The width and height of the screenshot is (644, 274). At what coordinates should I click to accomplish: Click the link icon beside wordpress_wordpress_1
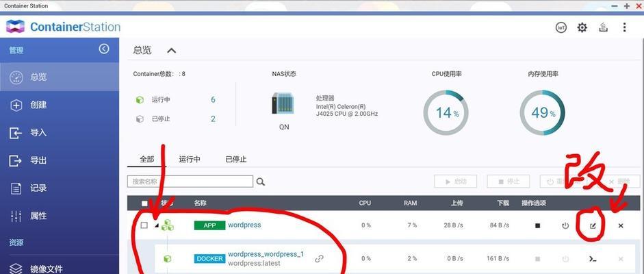[319, 258]
